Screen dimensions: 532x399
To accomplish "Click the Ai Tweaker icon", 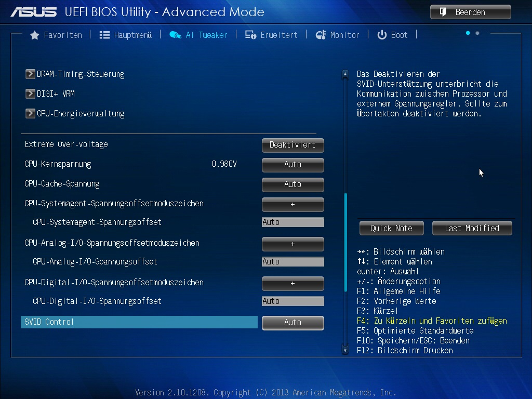I will (176, 35).
